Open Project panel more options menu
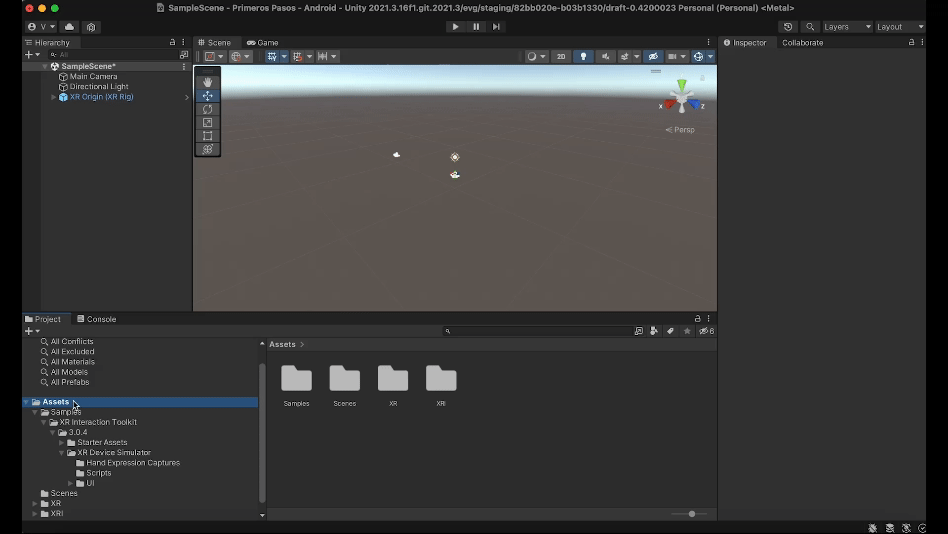948x534 pixels. [709, 319]
